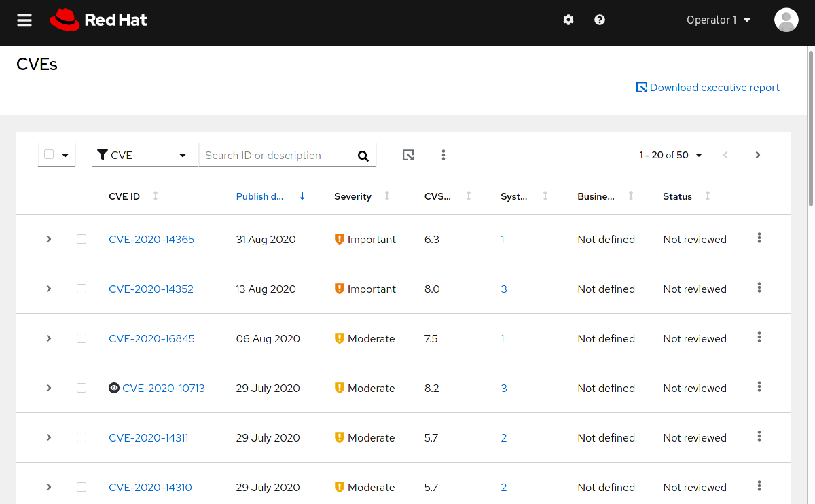Open the toolbar kebab actions menu
The width and height of the screenshot is (815, 504).
coord(443,156)
